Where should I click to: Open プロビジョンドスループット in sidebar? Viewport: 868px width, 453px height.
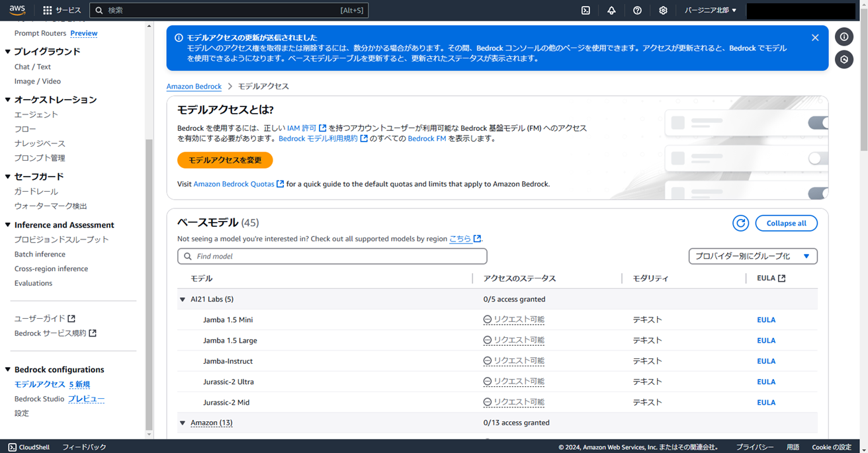[62, 239]
